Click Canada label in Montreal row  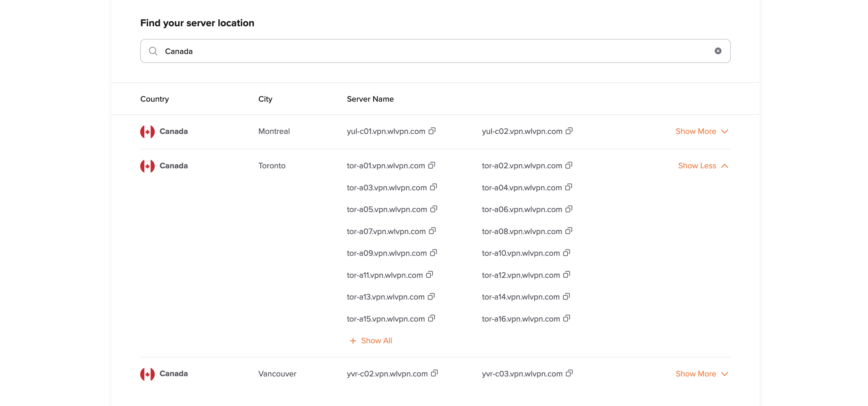173,132
